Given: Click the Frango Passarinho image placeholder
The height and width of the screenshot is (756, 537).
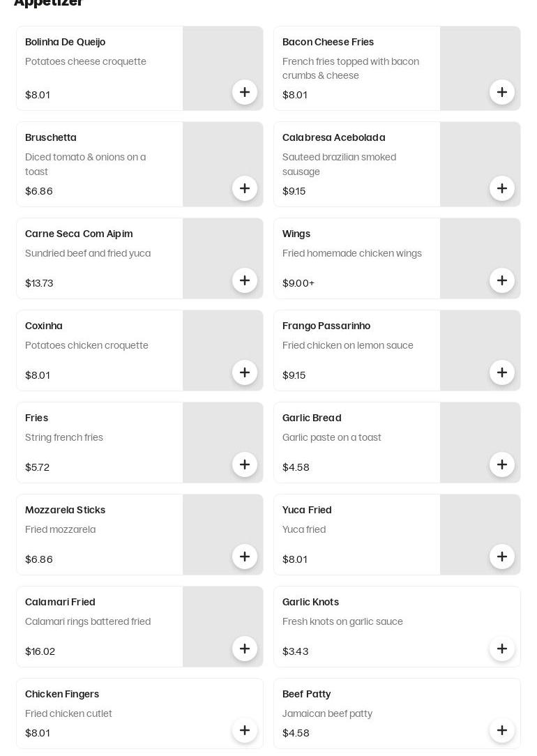Looking at the screenshot, I should 480,351.
